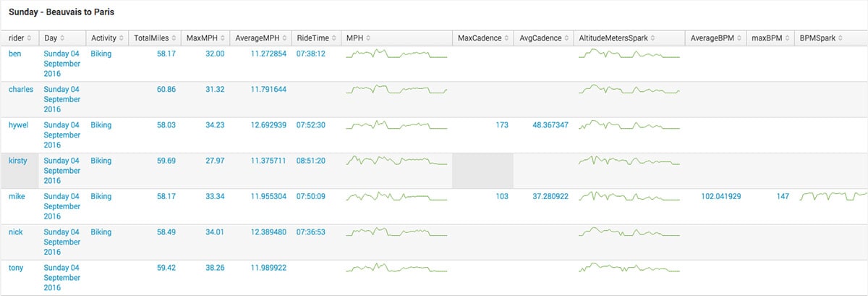Click ben's MPH sparkline chart
The height and width of the screenshot is (296, 868).
396,55
